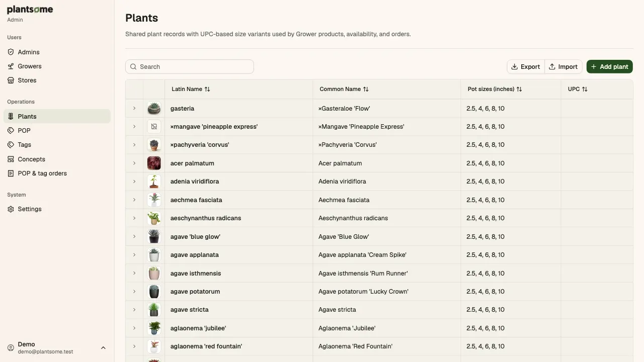Click the magnifier icon in the search box

(x=133, y=66)
